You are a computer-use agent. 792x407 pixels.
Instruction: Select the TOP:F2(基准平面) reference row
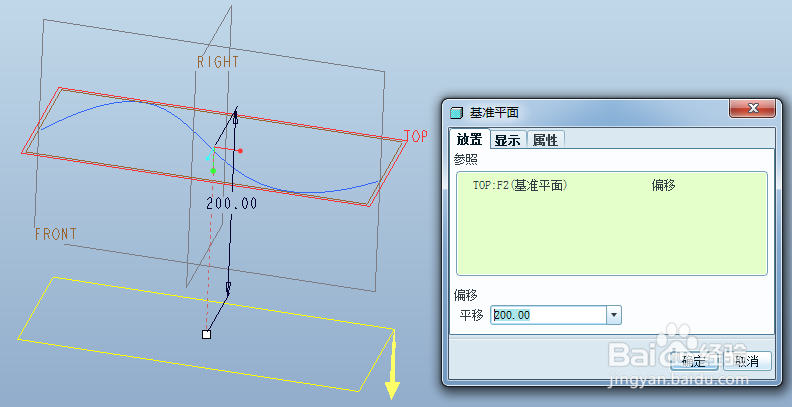point(611,185)
